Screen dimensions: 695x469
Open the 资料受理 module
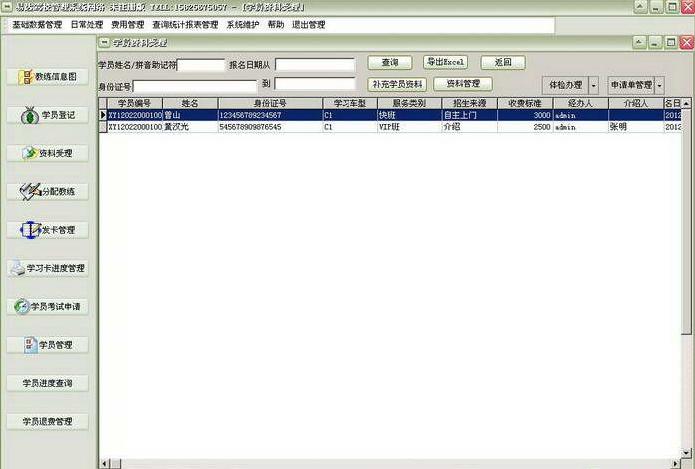48,153
